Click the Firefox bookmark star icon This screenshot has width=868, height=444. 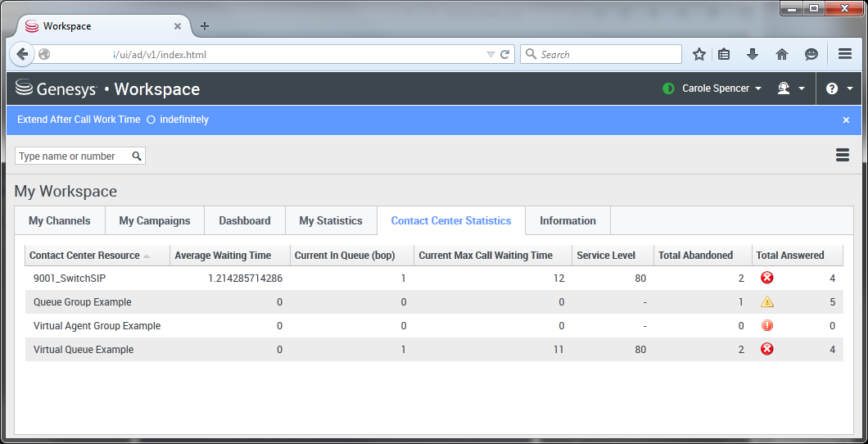coord(699,54)
